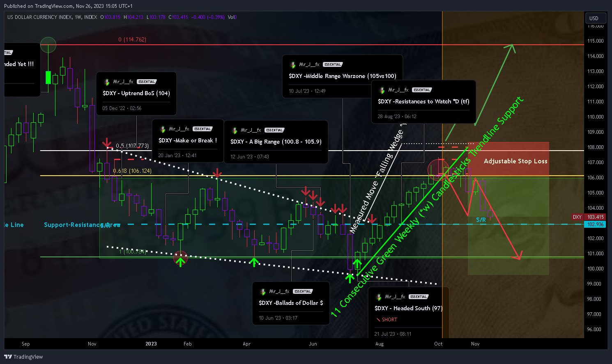Open the '$DXY - A Big Range (100.8 - 105.9)' card
Viewport: 612px width, 364px height.
pos(276,142)
